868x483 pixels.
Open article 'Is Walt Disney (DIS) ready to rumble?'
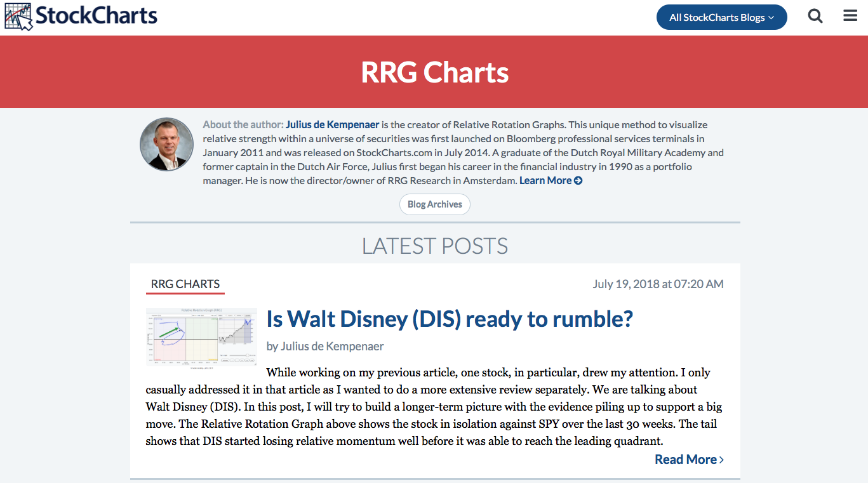click(450, 319)
